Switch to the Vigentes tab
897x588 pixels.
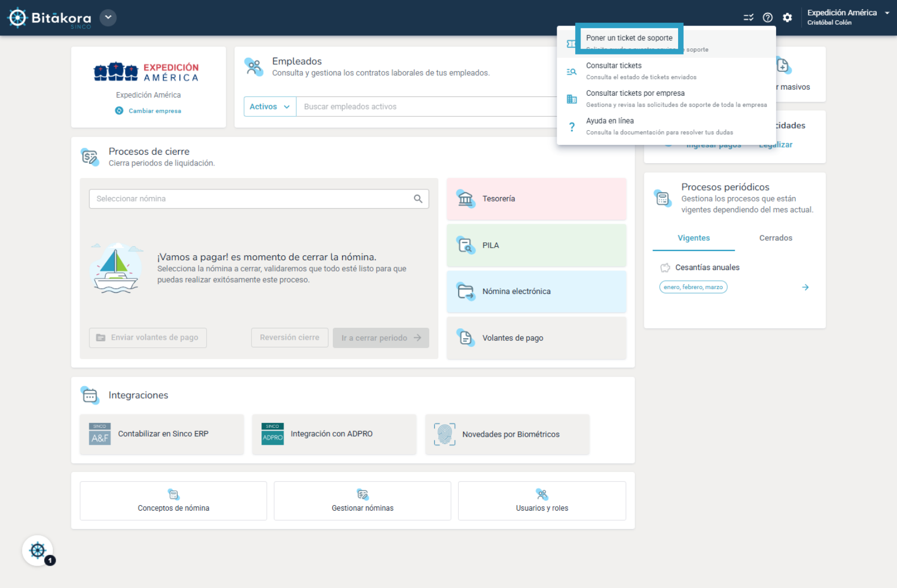(693, 238)
